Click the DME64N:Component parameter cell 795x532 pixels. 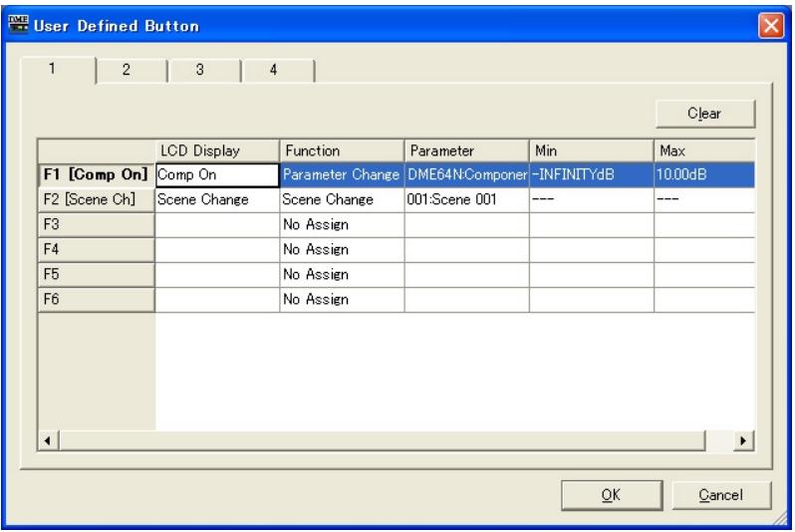click(467, 175)
